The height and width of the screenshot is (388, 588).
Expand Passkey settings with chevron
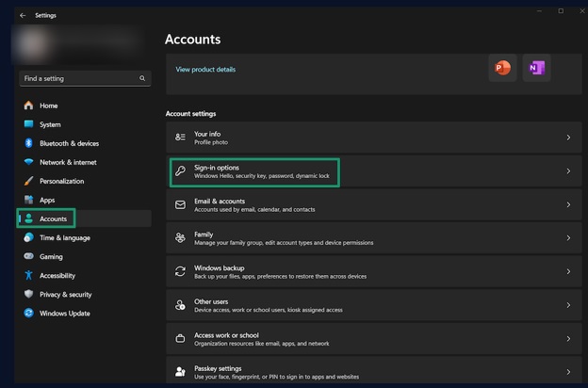tap(568, 372)
